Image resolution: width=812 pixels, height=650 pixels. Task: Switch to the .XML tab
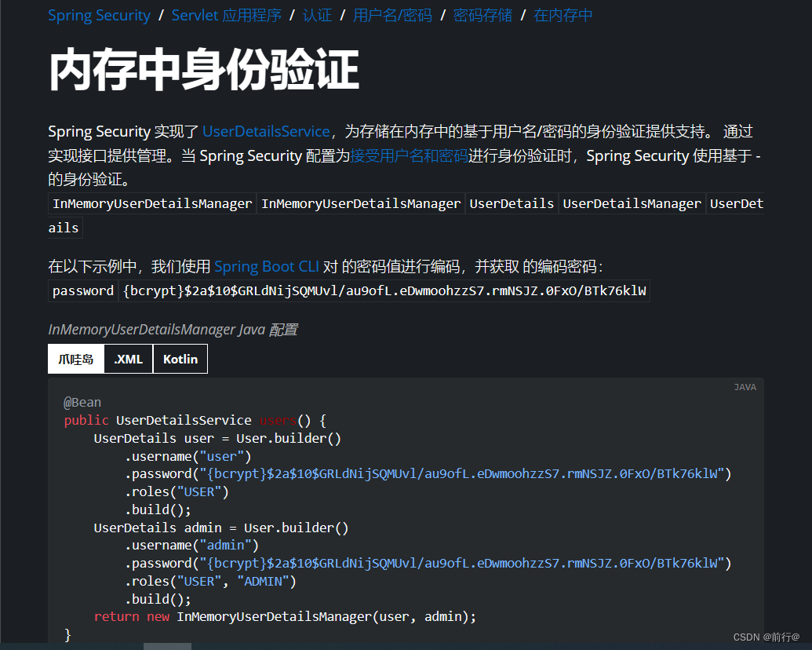(x=128, y=359)
